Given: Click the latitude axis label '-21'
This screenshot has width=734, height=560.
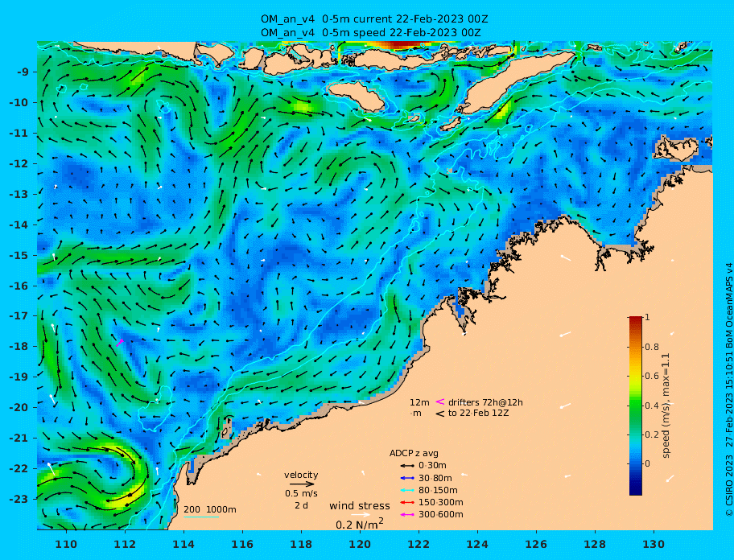Looking at the screenshot, I should (x=19, y=438).
